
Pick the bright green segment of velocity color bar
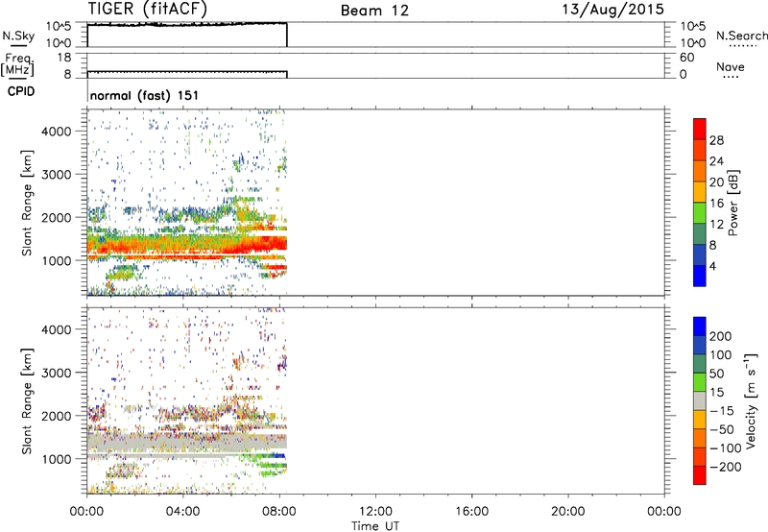(x=700, y=382)
